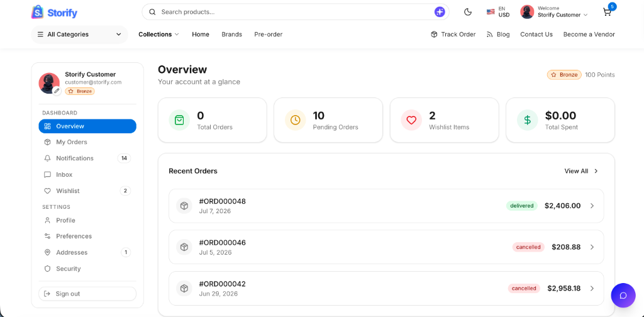Change the EN USD language and currency selector
Viewport: 644px width, 317px height.
click(x=498, y=12)
